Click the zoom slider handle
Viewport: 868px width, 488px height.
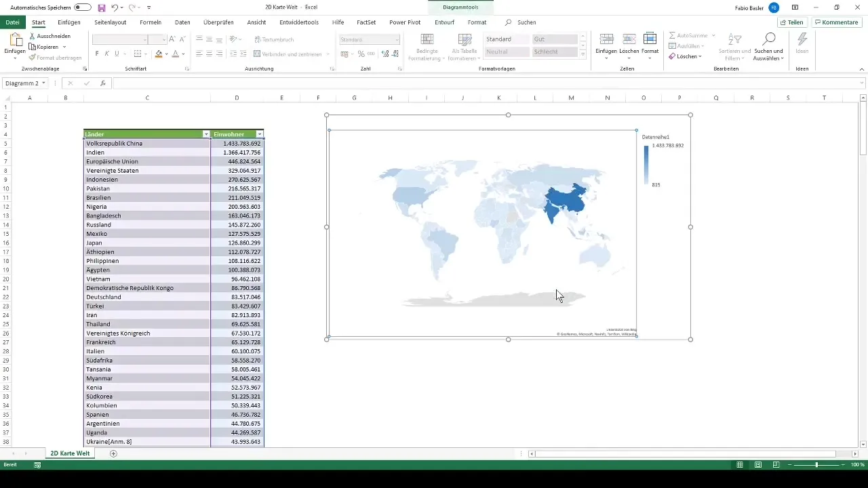pyautogui.click(x=816, y=465)
